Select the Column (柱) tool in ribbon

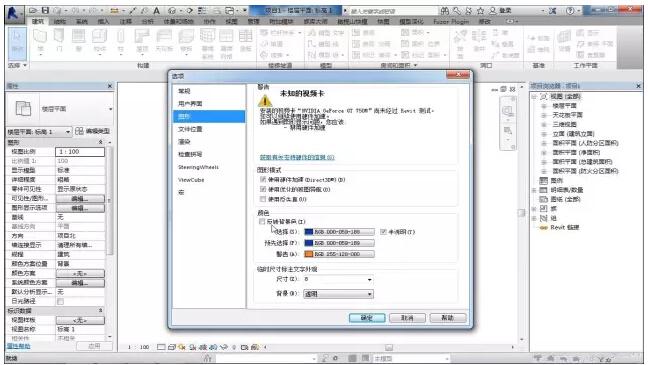121,41
